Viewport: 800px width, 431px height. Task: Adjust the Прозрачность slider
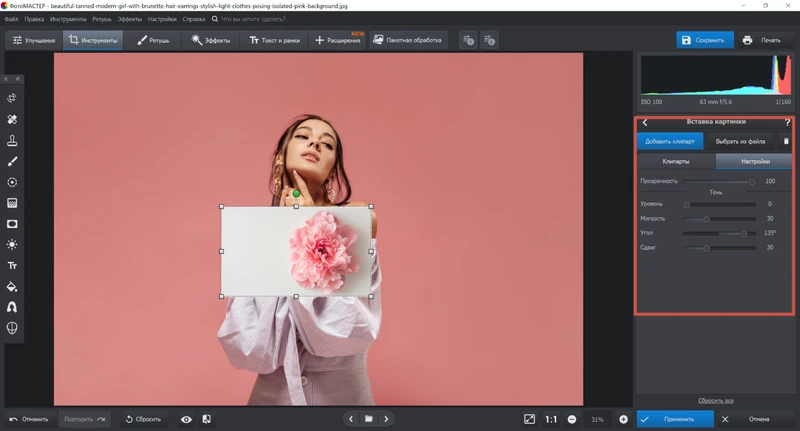point(719,182)
